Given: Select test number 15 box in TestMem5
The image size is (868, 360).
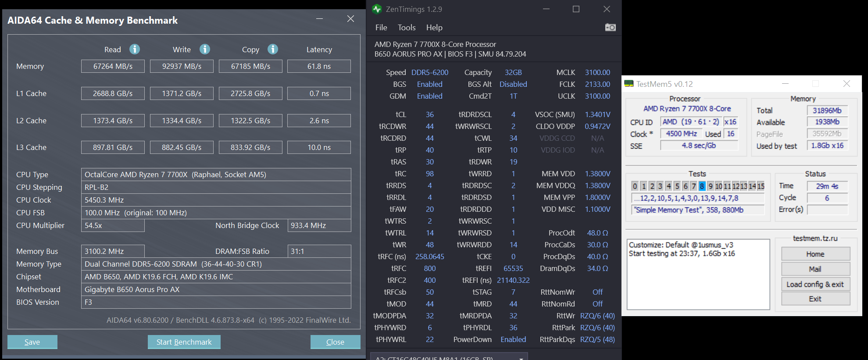Looking at the screenshot, I should [x=761, y=186].
